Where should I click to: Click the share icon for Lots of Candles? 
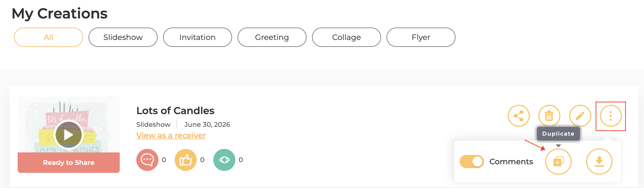(519, 116)
